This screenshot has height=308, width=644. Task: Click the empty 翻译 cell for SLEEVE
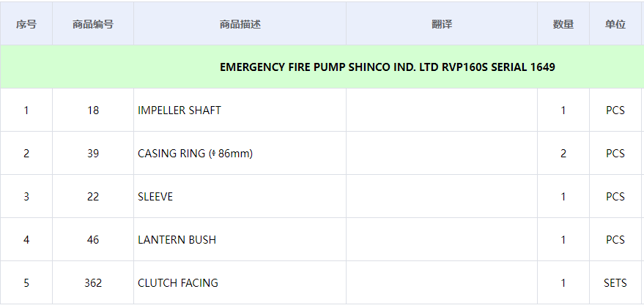pyautogui.click(x=442, y=197)
